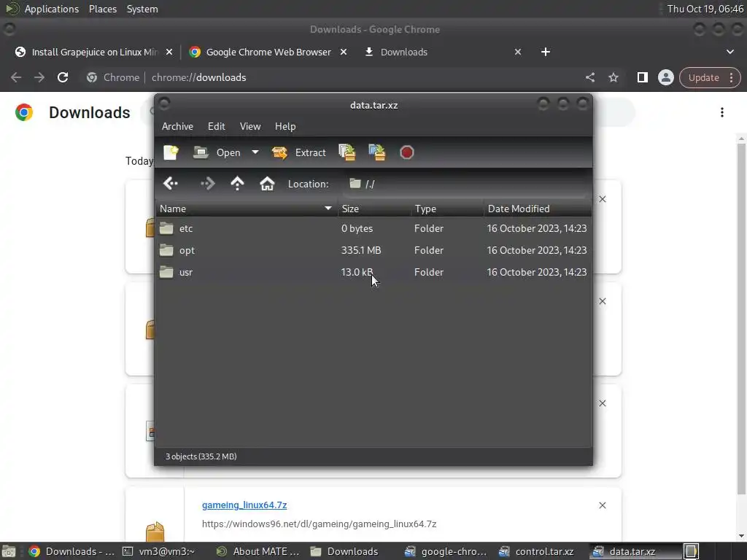747x560 pixels.
Task: Share this page icon in Chrome
Action: [589, 77]
